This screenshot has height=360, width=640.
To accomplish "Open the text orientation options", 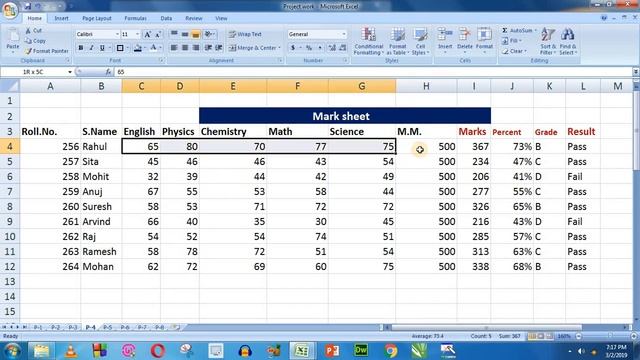I will tap(210, 34).
